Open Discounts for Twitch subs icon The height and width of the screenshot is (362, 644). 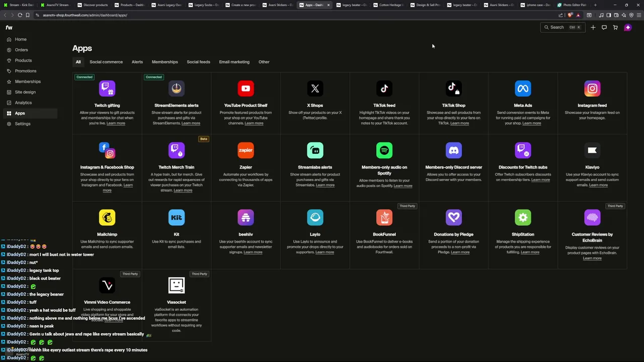[523, 150]
